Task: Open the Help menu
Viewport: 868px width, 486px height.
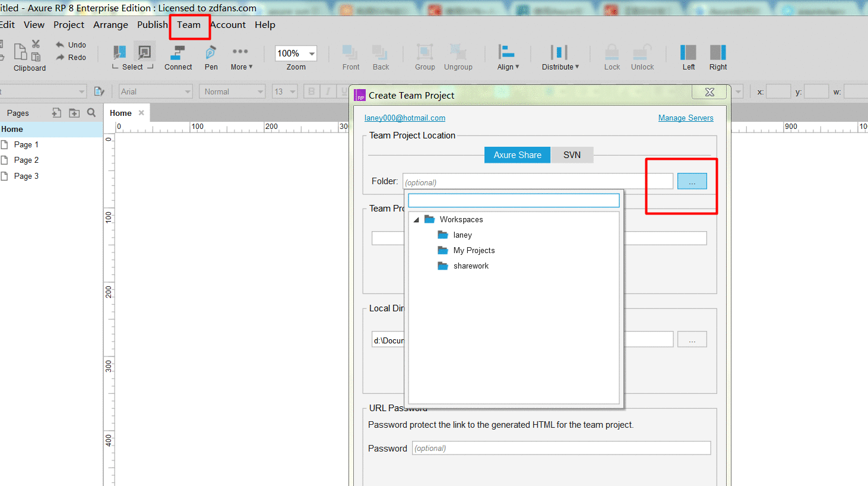Action: tap(265, 25)
